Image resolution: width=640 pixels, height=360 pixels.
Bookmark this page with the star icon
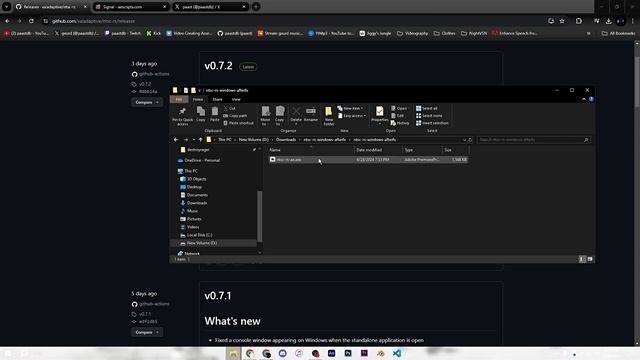(x=562, y=21)
